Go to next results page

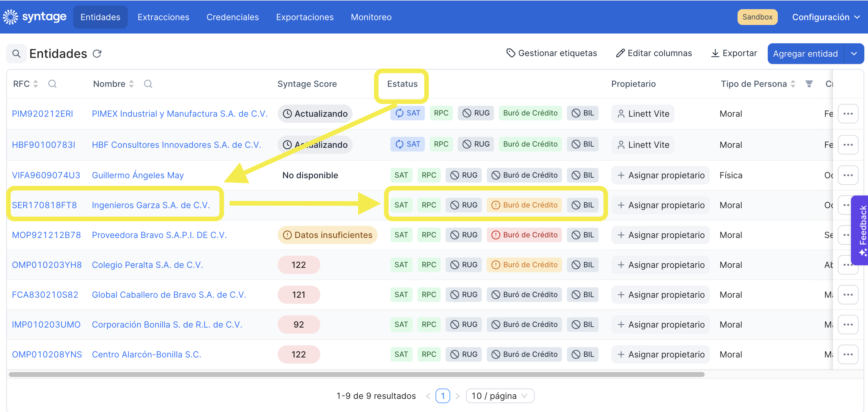coord(457,396)
